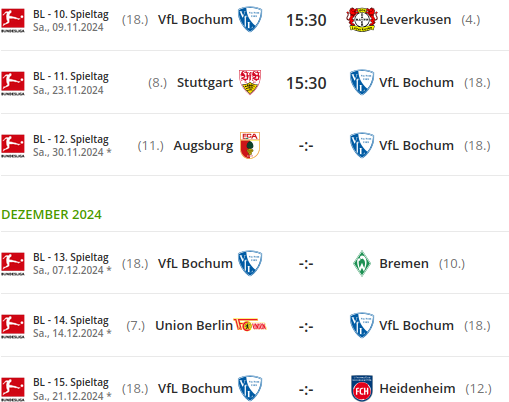Click the 15:30 kickoff time versus Stuttgart
Image resolution: width=509 pixels, height=402 pixels.
[306, 83]
